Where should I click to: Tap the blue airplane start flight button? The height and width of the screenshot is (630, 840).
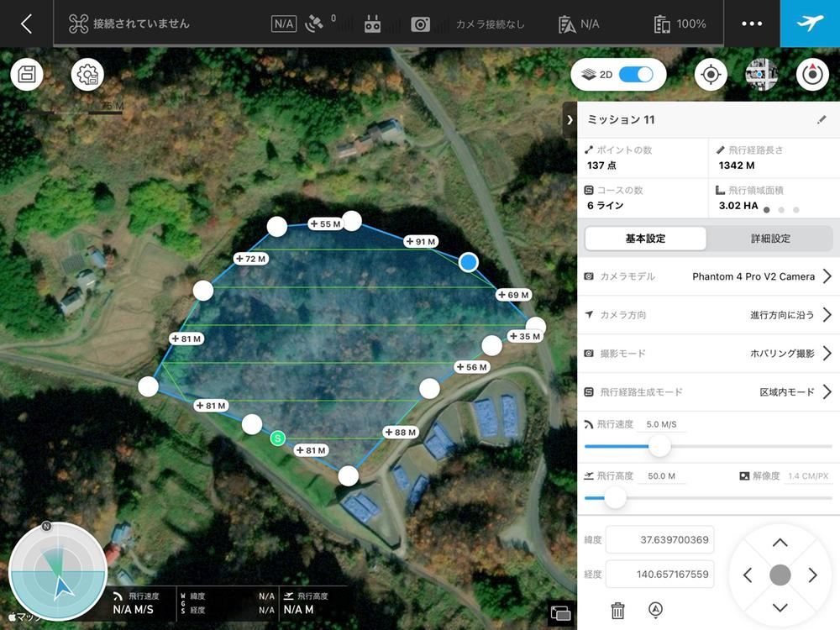tap(810, 24)
